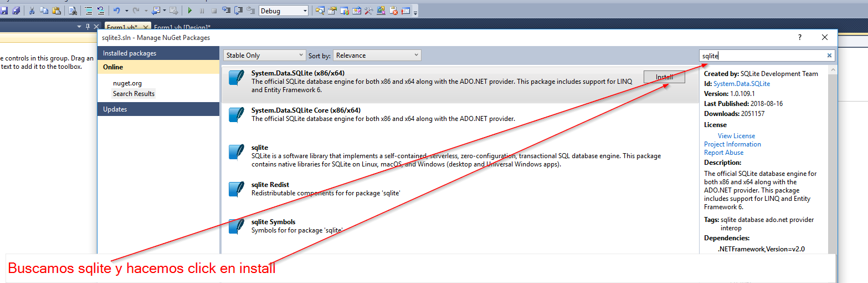Viewport: 868px width, 283px height.
Task: Open the Undo history dropdown arrow
Action: click(126, 11)
